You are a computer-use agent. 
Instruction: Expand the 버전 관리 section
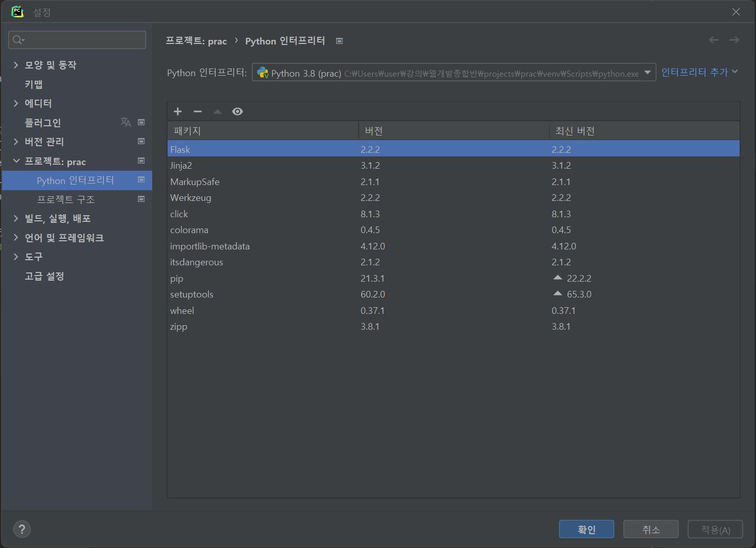pos(16,142)
